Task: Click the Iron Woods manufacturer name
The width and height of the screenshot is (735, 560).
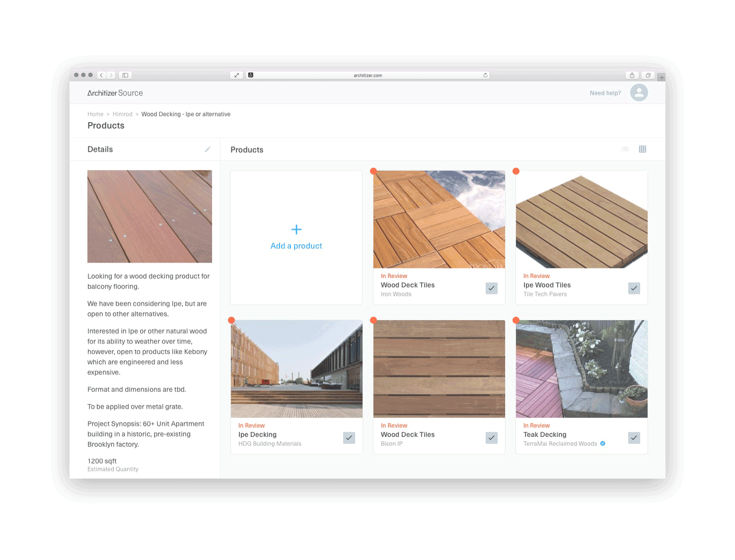Action: (x=396, y=294)
